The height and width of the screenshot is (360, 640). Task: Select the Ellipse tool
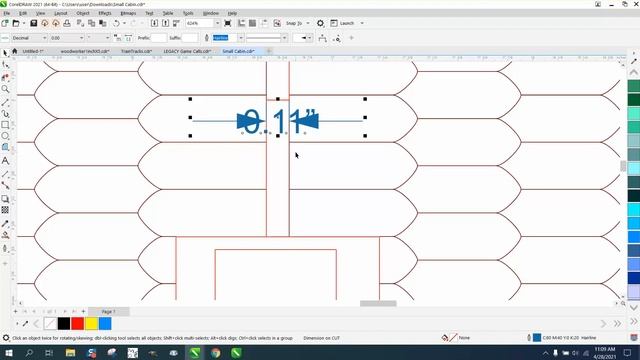(x=5, y=136)
